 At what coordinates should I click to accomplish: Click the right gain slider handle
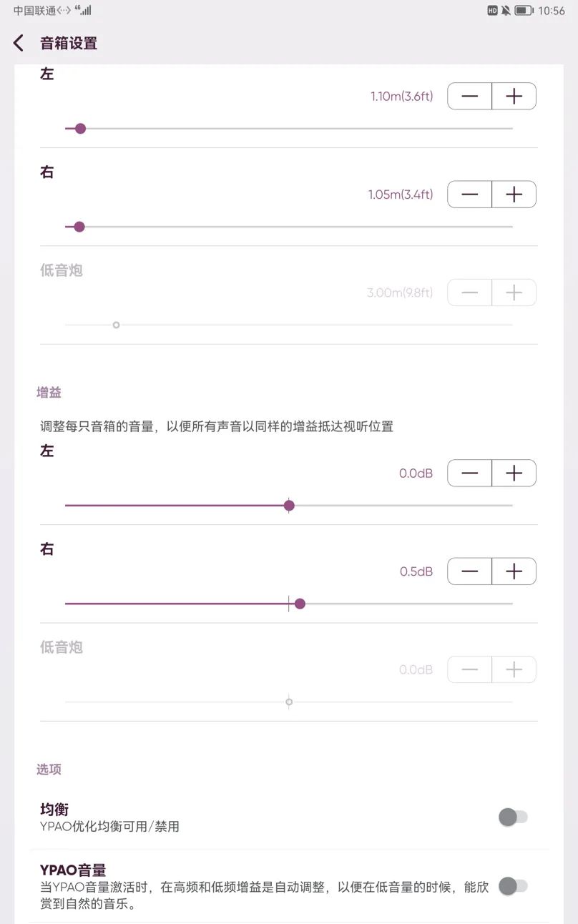coord(300,604)
